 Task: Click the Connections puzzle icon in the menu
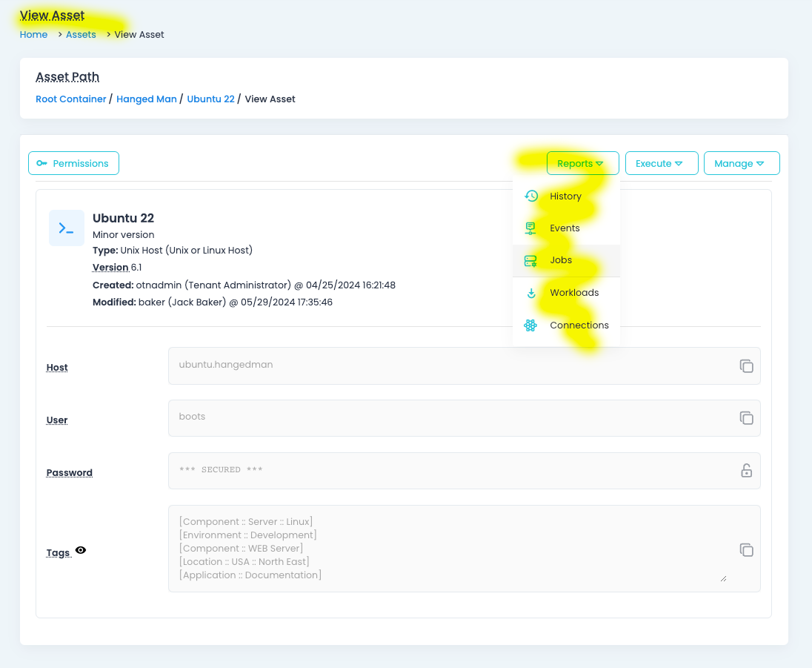pyautogui.click(x=530, y=325)
